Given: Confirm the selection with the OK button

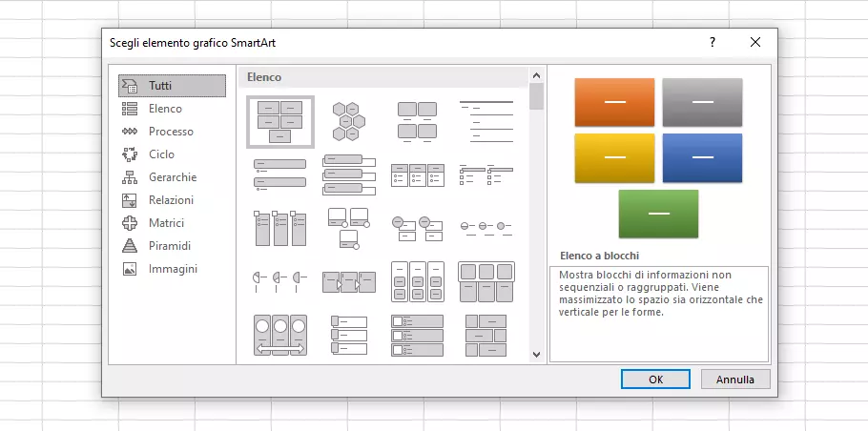Looking at the screenshot, I should (655, 380).
